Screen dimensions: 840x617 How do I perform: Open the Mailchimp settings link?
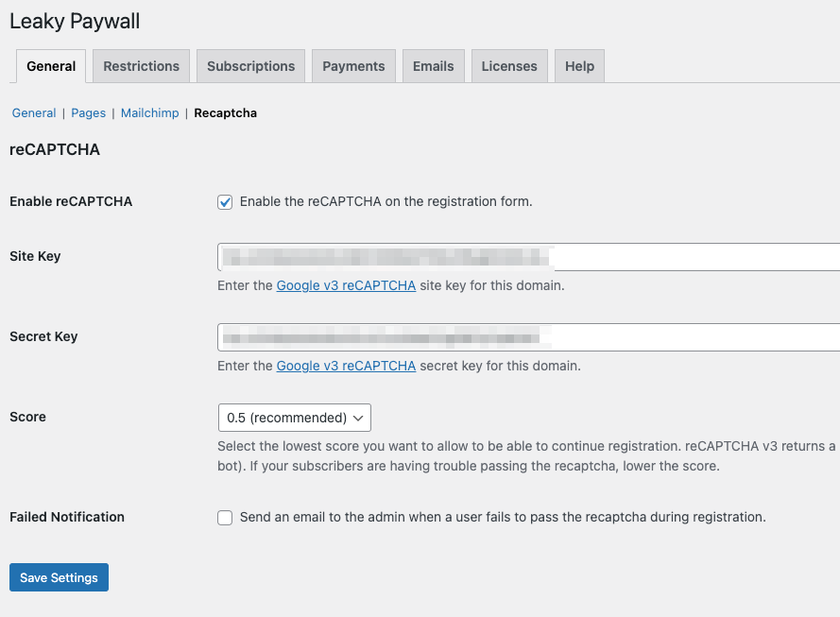pyautogui.click(x=149, y=112)
